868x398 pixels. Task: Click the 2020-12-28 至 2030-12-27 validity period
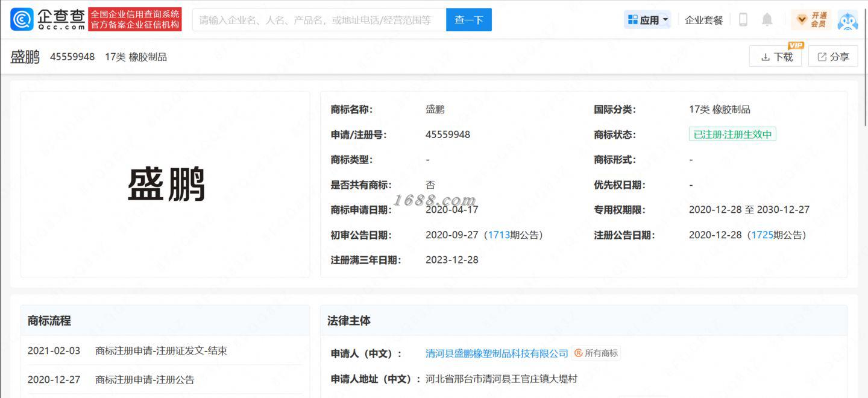click(x=749, y=210)
